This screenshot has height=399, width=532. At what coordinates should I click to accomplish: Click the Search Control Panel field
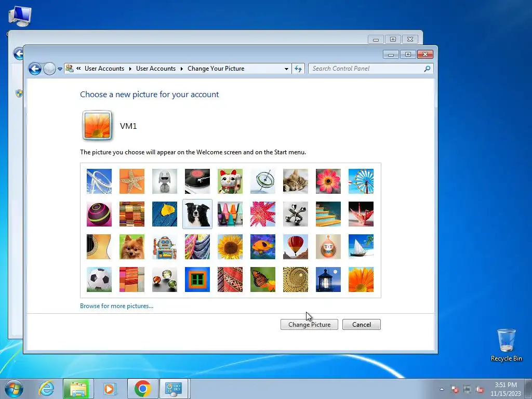tap(370, 69)
